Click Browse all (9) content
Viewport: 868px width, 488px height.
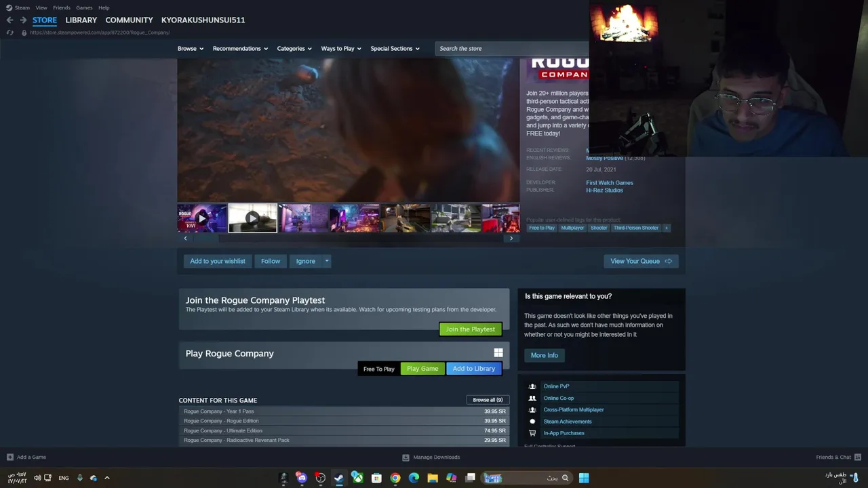pyautogui.click(x=488, y=400)
